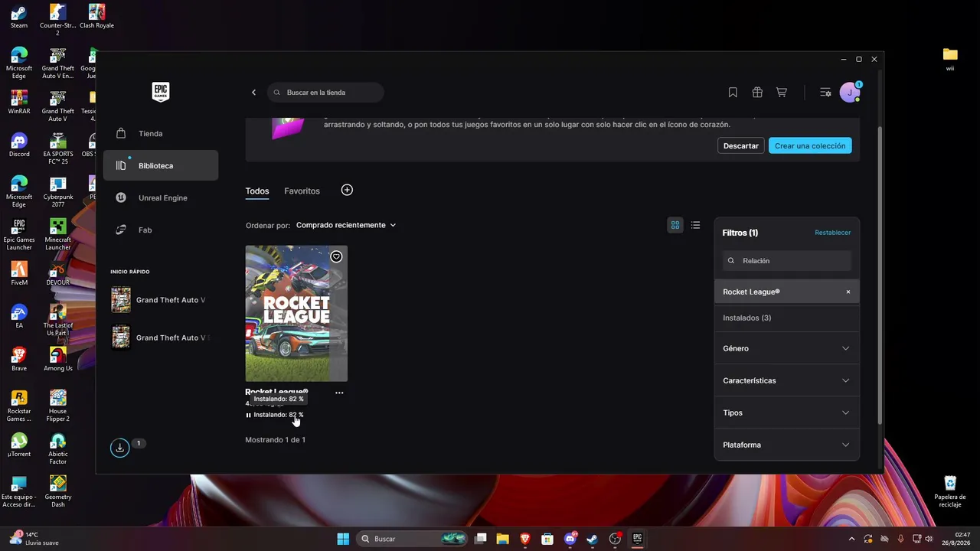Image resolution: width=980 pixels, height=551 pixels.
Task: Open the launcher settings menu icon
Action: (x=825, y=93)
